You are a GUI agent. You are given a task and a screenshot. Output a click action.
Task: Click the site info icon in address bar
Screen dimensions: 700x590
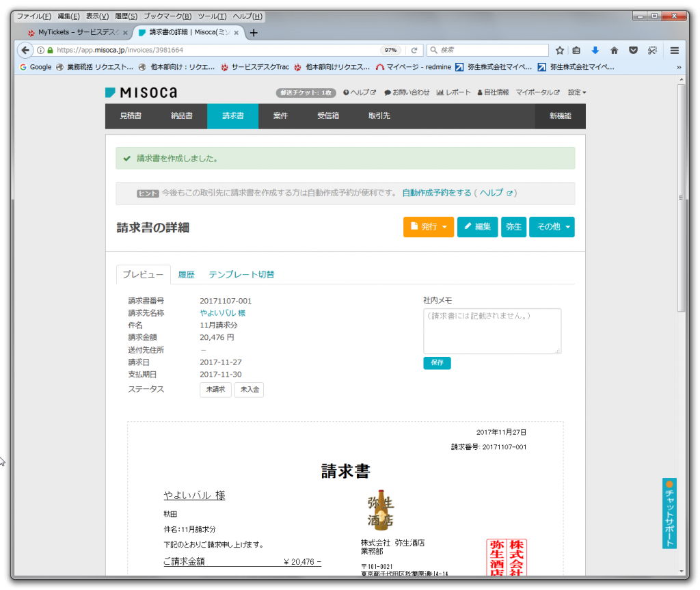(x=40, y=50)
